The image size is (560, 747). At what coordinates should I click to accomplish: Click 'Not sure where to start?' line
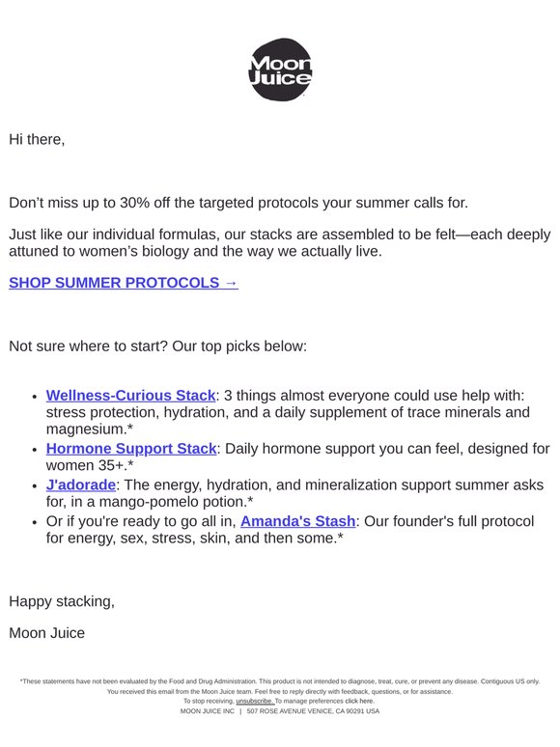point(157,346)
